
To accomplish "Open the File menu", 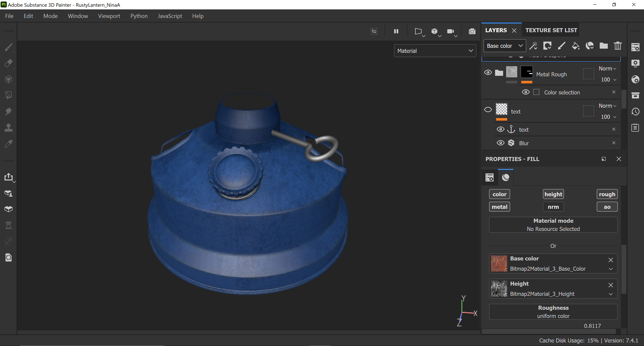I will 9,16.
